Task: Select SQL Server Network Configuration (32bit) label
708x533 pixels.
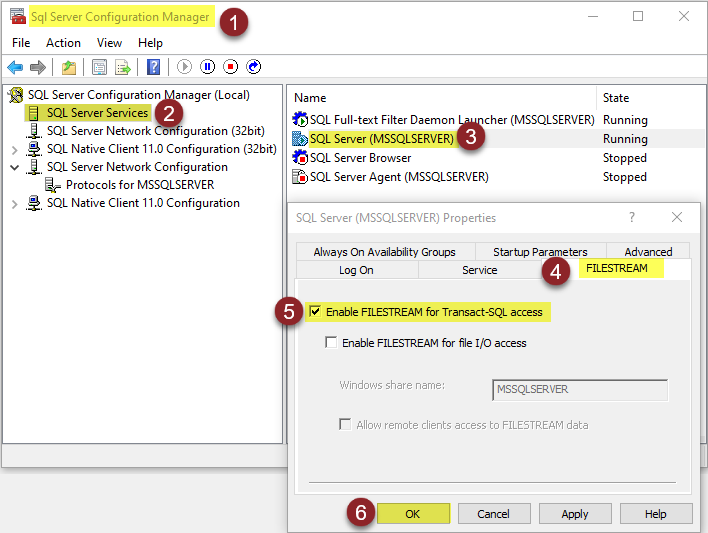Action: coord(156,131)
